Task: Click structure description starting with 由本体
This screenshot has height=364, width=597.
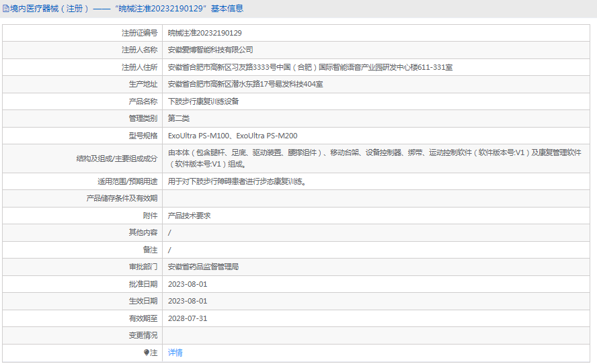Action: (374, 158)
